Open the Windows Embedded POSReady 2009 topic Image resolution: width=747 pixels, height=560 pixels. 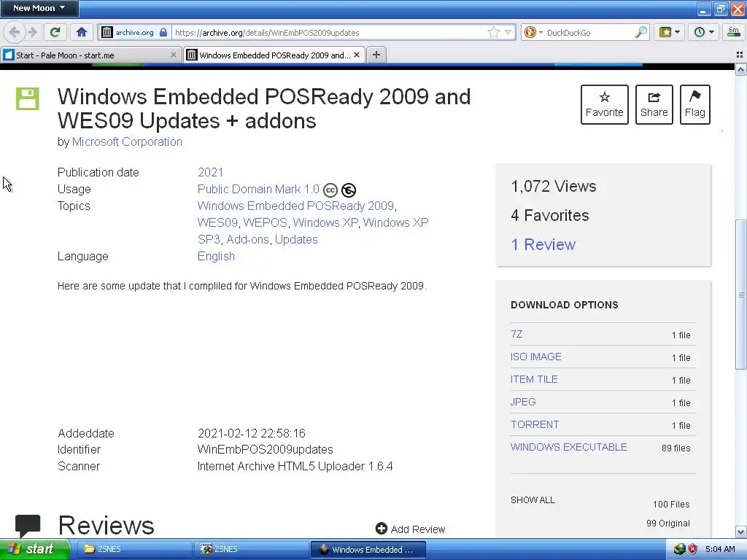(295, 206)
